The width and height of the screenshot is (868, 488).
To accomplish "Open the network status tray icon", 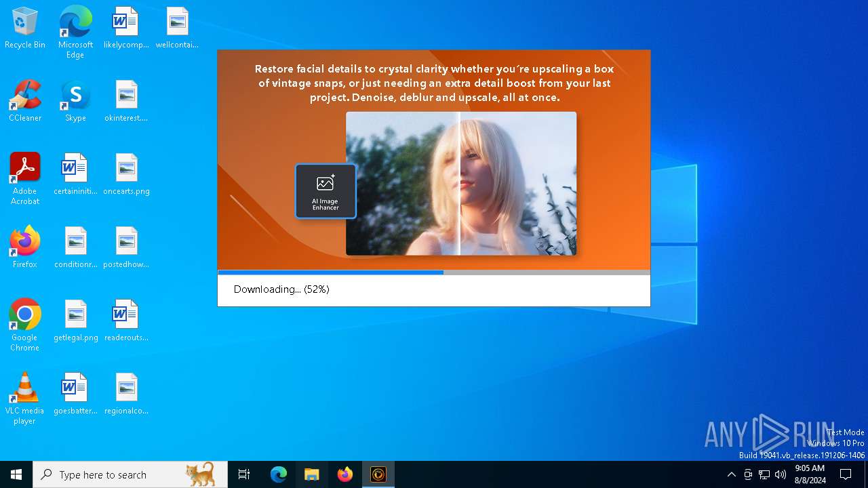I will (x=764, y=474).
